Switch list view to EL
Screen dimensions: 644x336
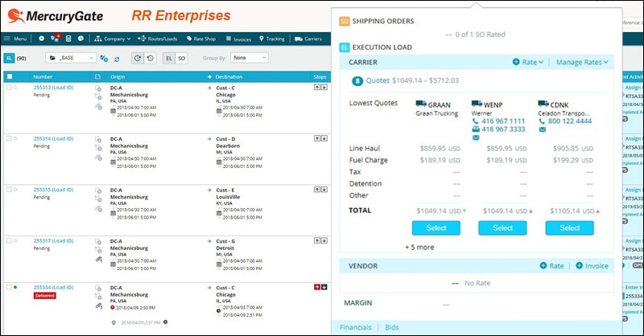[169, 58]
